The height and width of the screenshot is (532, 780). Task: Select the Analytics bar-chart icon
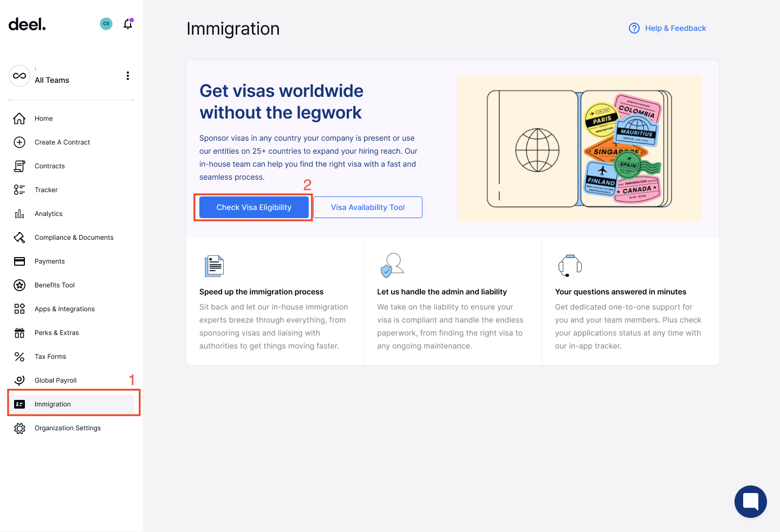19,213
